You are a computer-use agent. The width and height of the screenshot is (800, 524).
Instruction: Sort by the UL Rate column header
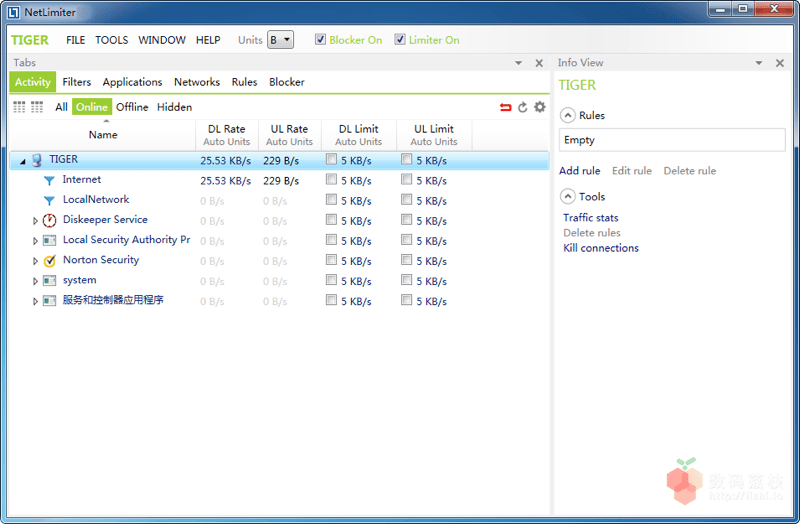289,135
